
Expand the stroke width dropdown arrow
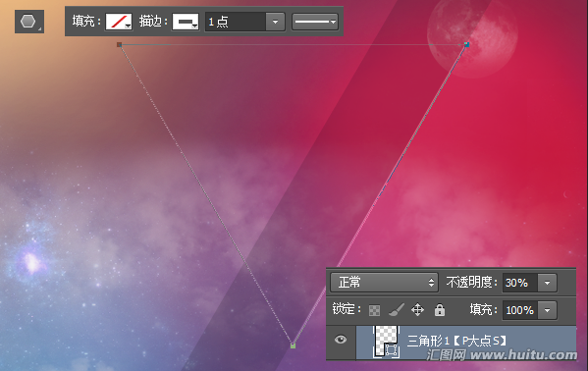coord(275,22)
